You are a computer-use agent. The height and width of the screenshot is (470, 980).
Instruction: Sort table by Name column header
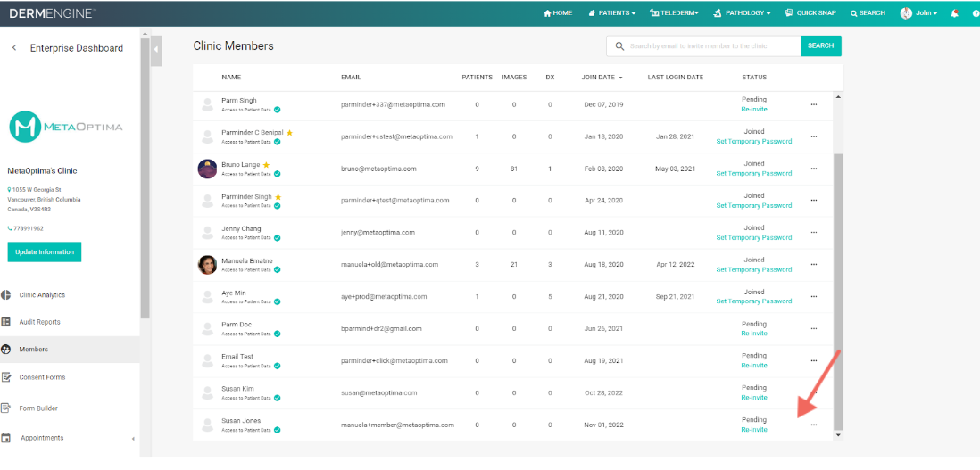coord(231,78)
